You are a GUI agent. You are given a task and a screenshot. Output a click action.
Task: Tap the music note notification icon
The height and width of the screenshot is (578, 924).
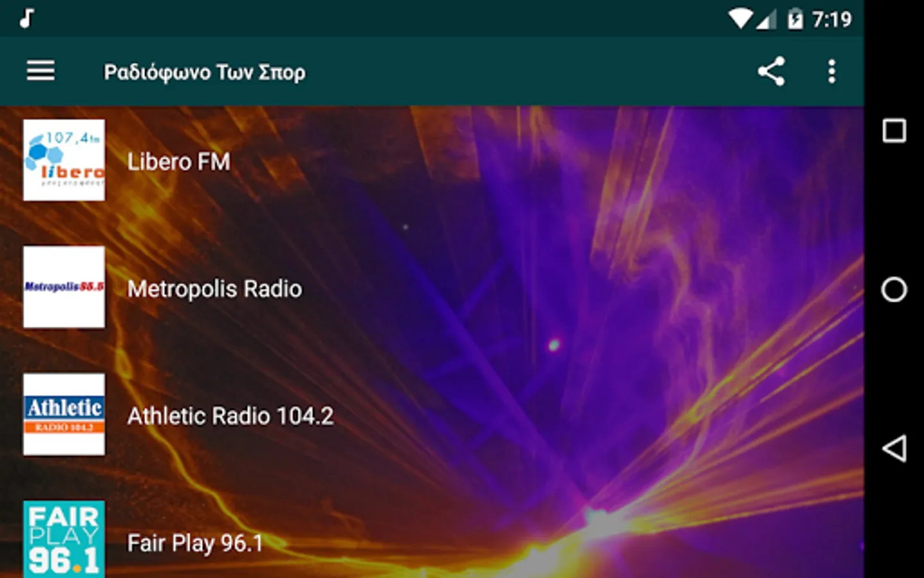(x=26, y=19)
